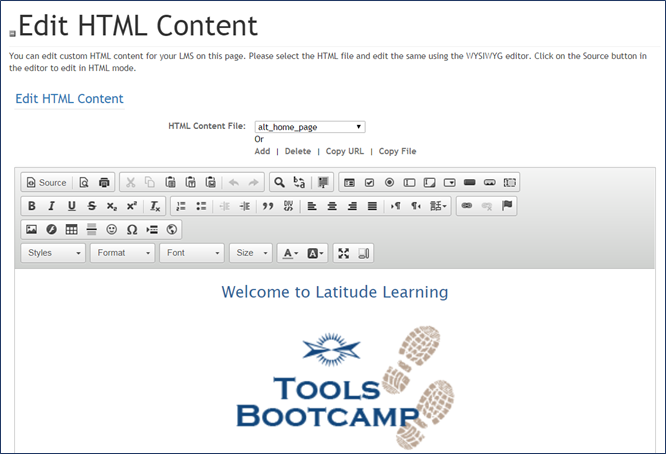The width and height of the screenshot is (666, 454).
Task: Insert an image button form element
Action: point(489,182)
